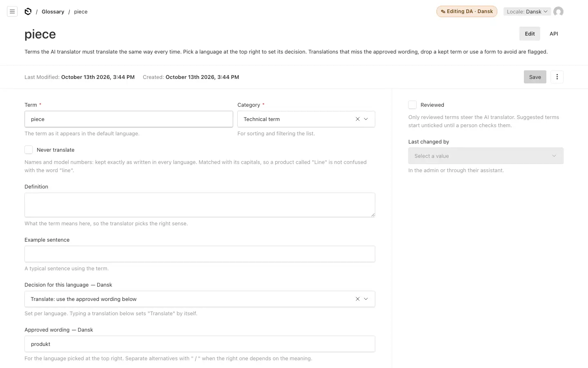Focus the Term input field
588x368 pixels.
(129, 119)
